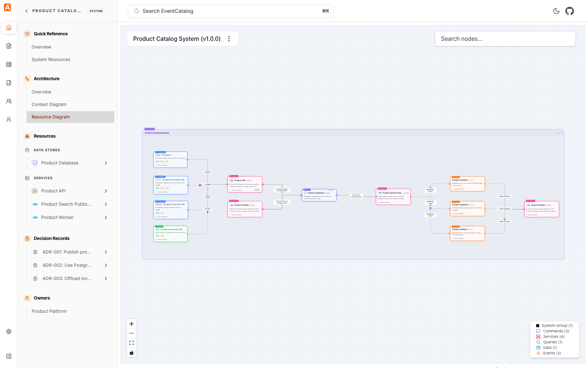The image size is (588, 368).
Task: Select the Search Indexer service node
Action: point(542,209)
